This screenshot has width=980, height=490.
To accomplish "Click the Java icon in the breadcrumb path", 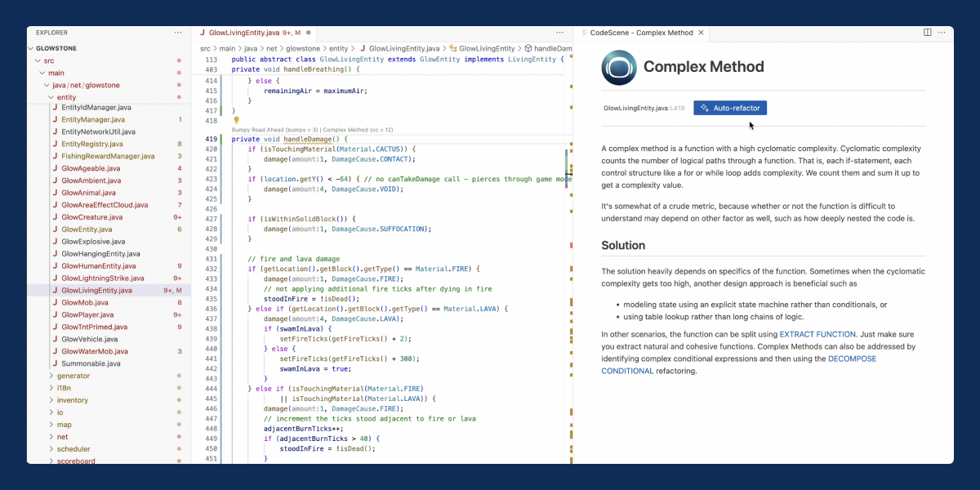I will (362, 49).
